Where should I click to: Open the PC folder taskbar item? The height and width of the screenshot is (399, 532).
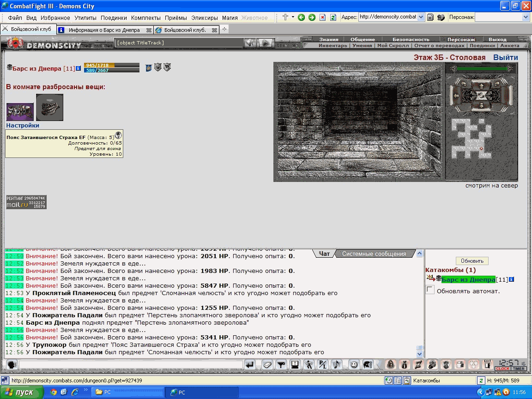128,392
